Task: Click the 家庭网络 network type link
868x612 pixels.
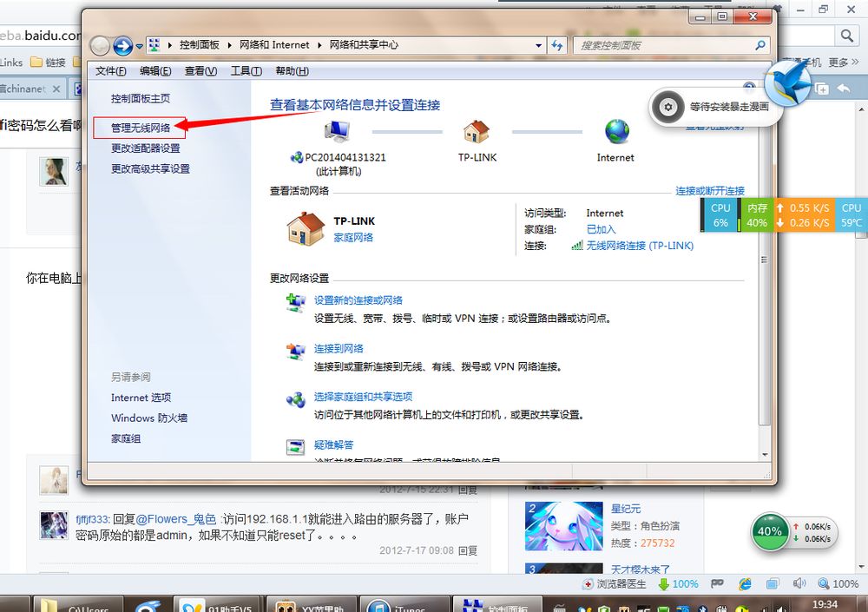Action: [353, 238]
